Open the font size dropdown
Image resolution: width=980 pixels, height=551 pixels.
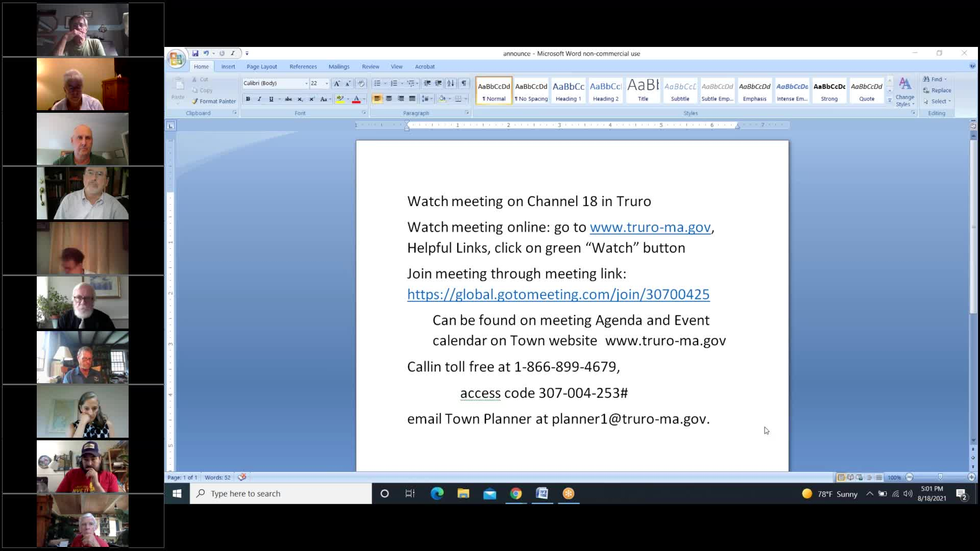[x=326, y=83]
